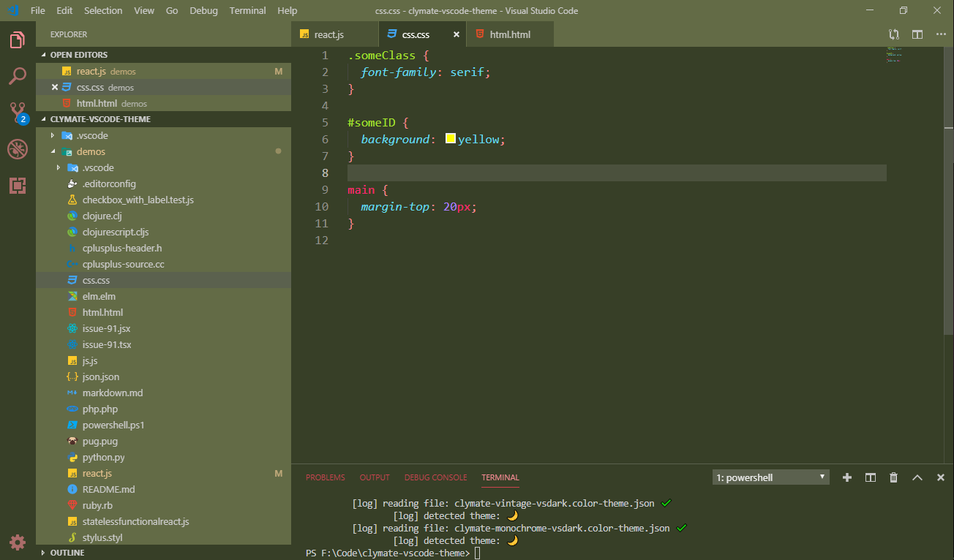Open the Explorer view in activity bar
Viewport: 954px width, 560px height.
pyautogui.click(x=18, y=39)
